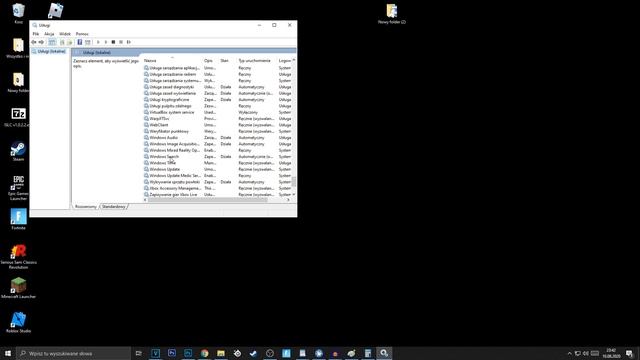Sort by the Nazwa column header
The image size is (640, 360).
coord(172,60)
